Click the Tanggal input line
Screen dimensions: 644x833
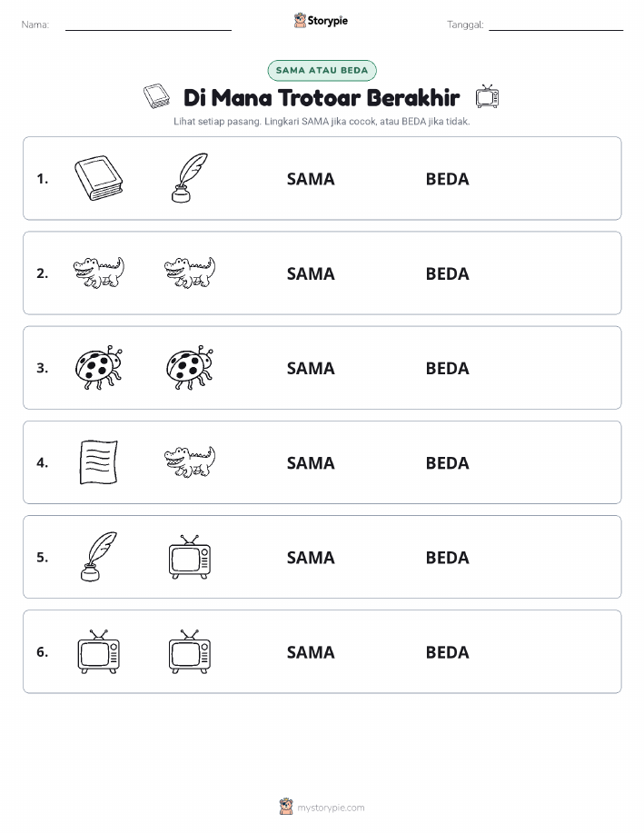tap(556, 25)
